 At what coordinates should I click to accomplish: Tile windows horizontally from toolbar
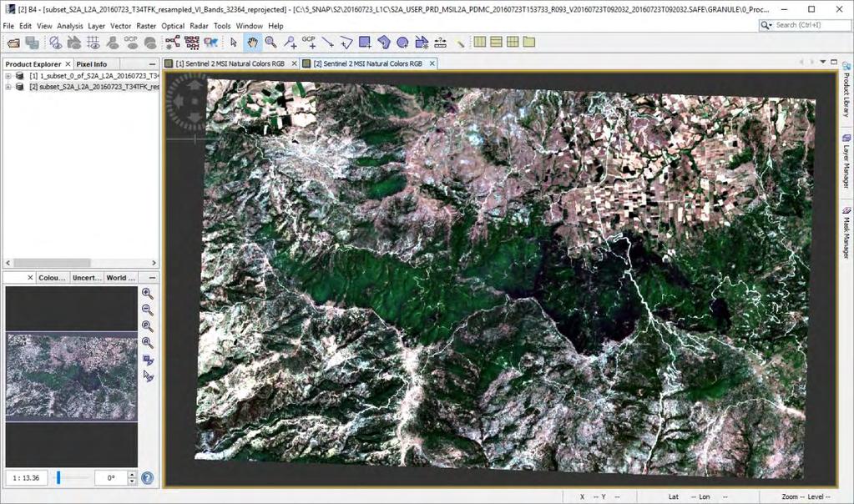click(x=480, y=42)
